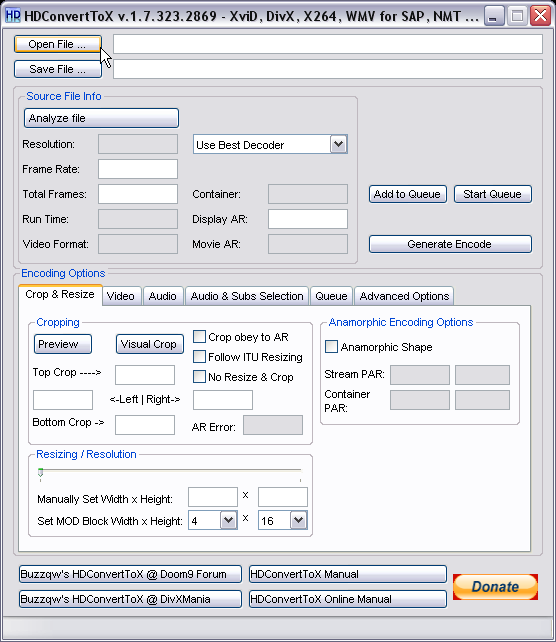Image resolution: width=556 pixels, height=642 pixels.
Task: Click Start Queue button
Action: [x=493, y=194]
